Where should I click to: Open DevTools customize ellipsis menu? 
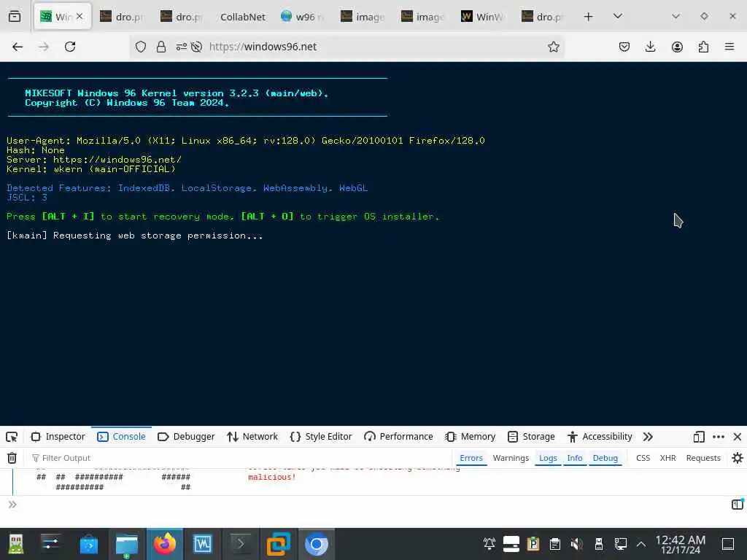coord(719,437)
